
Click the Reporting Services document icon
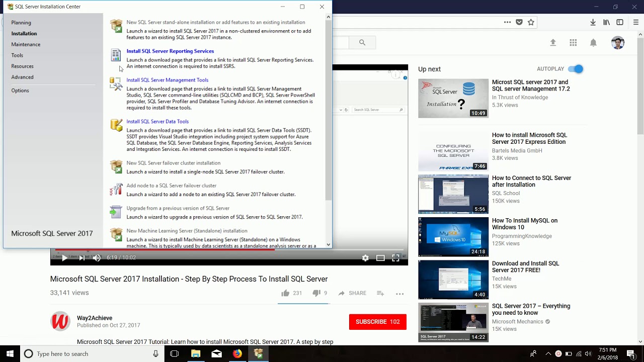[x=116, y=55]
